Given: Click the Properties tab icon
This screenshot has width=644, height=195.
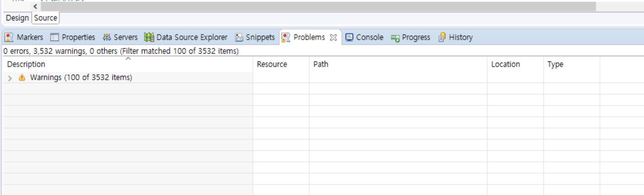Looking at the screenshot, I should [55, 37].
